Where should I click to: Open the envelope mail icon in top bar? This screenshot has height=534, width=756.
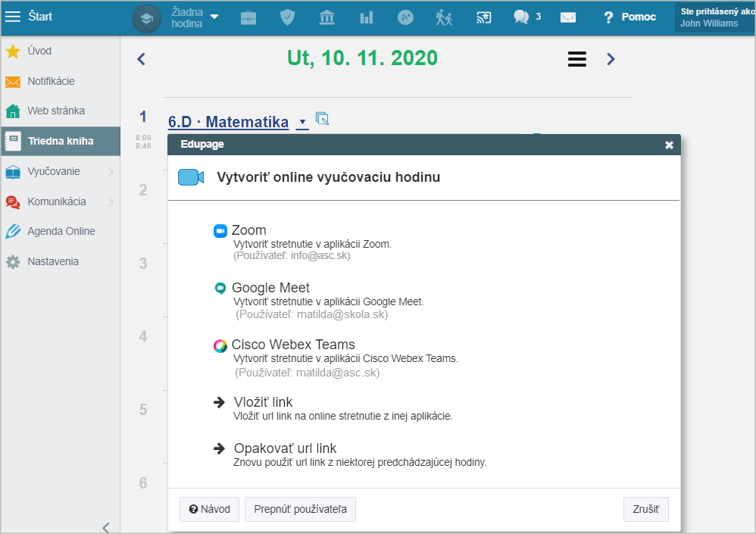[x=568, y=18]
